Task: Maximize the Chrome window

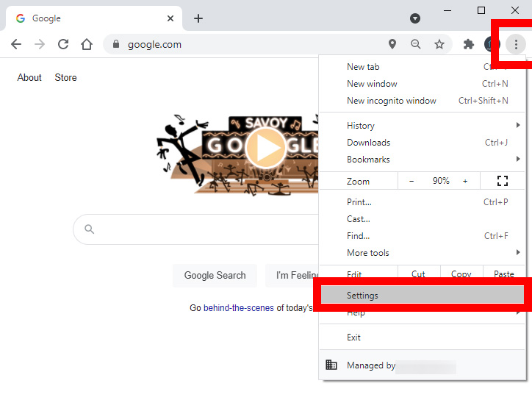Action: click(x=481, y=10)
